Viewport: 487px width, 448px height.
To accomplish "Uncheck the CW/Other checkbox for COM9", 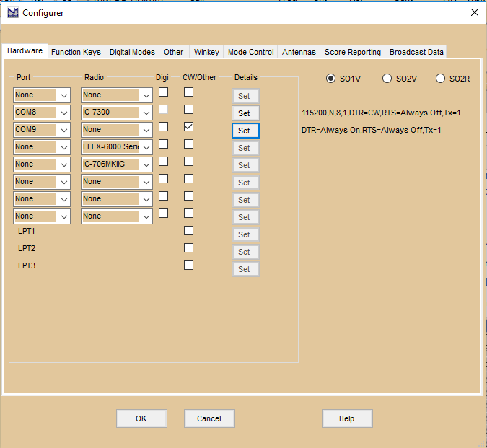I will [188, 127].
